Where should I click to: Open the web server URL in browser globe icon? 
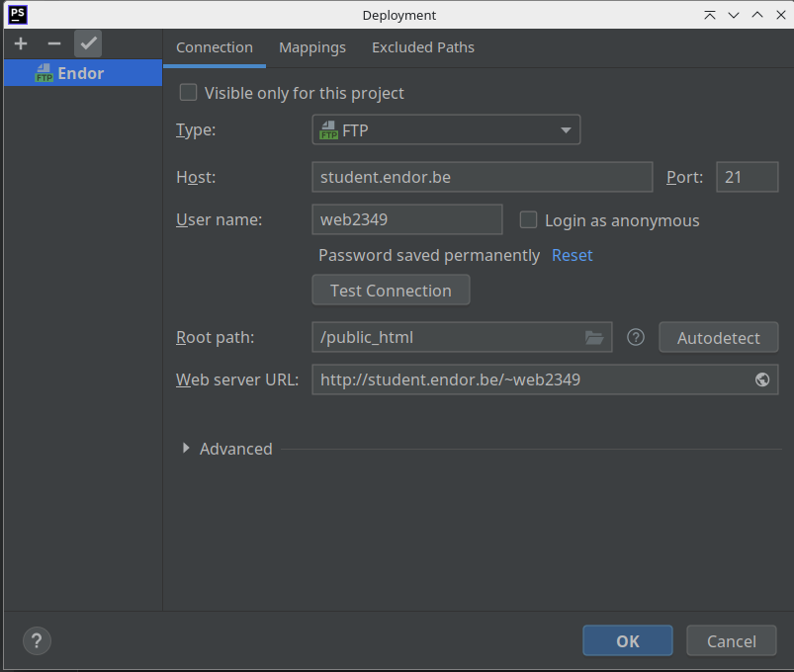[x=762, y=379]
